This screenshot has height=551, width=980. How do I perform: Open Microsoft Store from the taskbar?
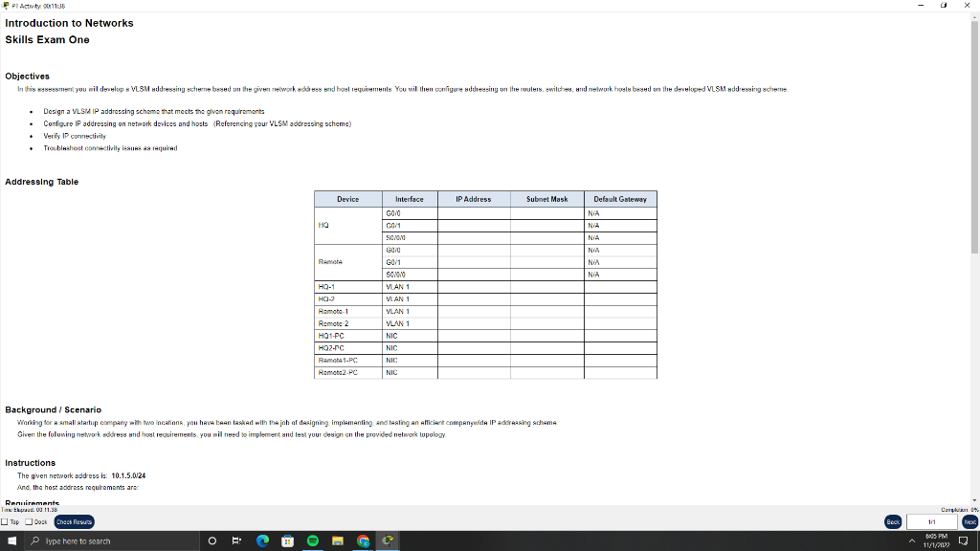287,541
